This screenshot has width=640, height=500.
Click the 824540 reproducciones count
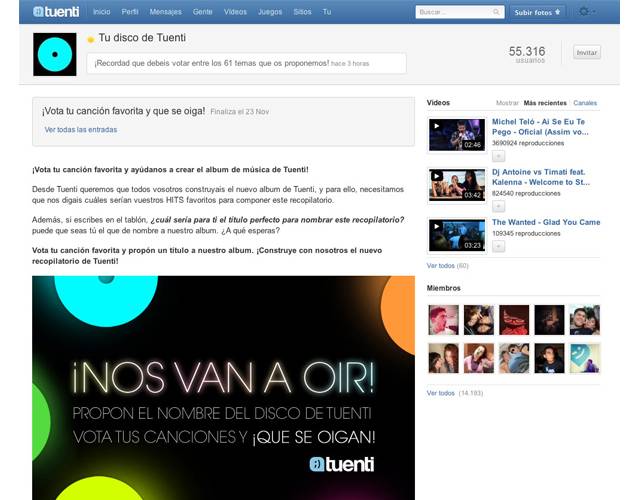click(526, 193)
